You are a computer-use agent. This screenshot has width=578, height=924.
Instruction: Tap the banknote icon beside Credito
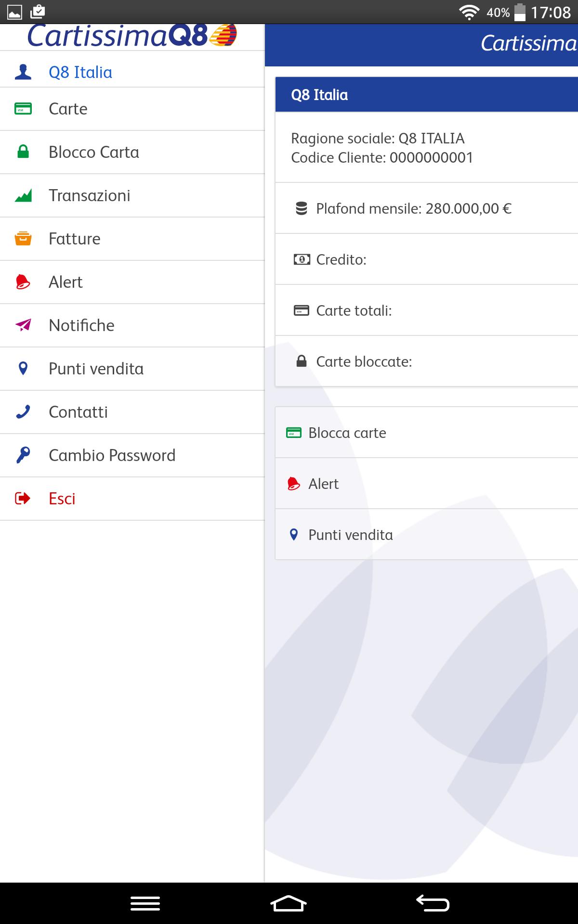(302, 260)
